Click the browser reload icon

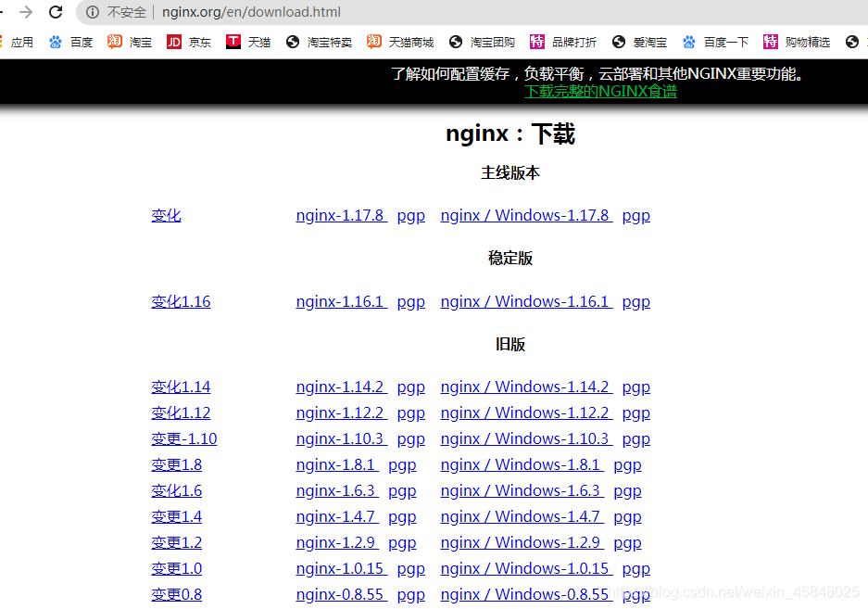click(x=56, y=12)
